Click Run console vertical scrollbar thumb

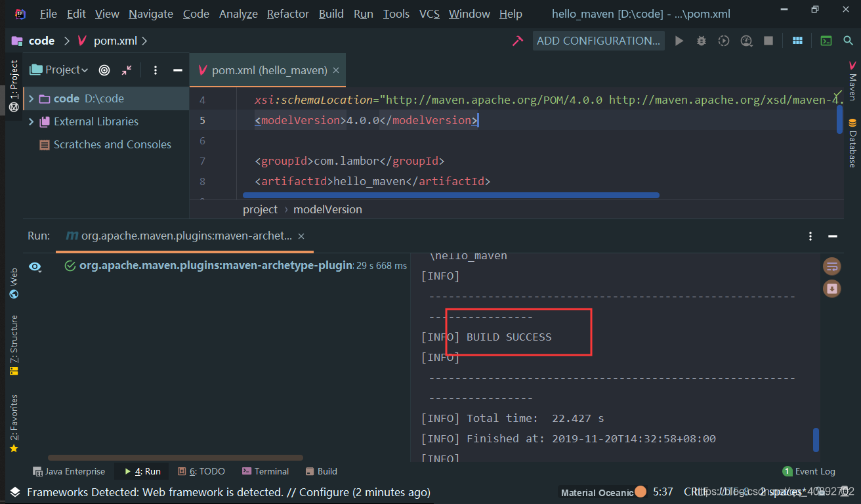click(x=816, y=440)
